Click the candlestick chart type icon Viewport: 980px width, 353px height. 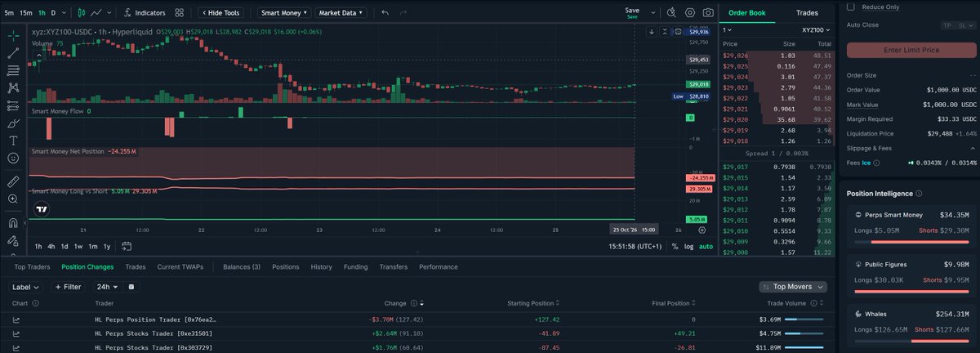pyautogui.click(x=81, y=13)
